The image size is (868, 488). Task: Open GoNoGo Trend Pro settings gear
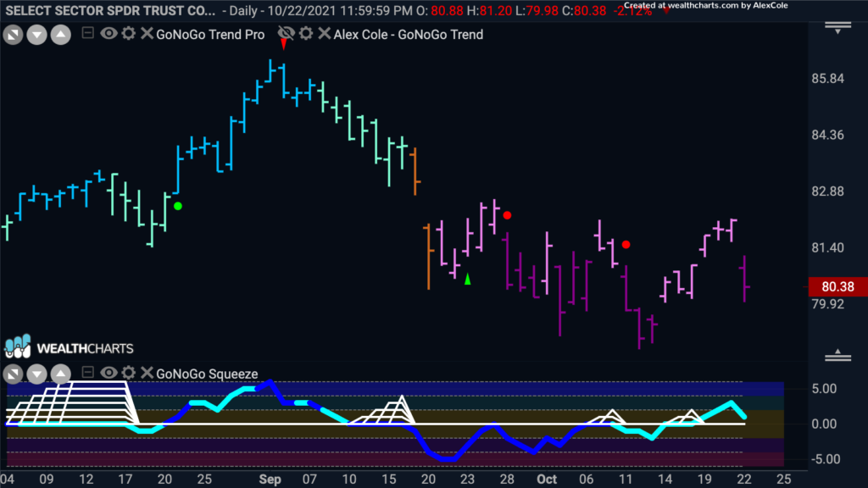pyautogui.click(x=129, y=33)
